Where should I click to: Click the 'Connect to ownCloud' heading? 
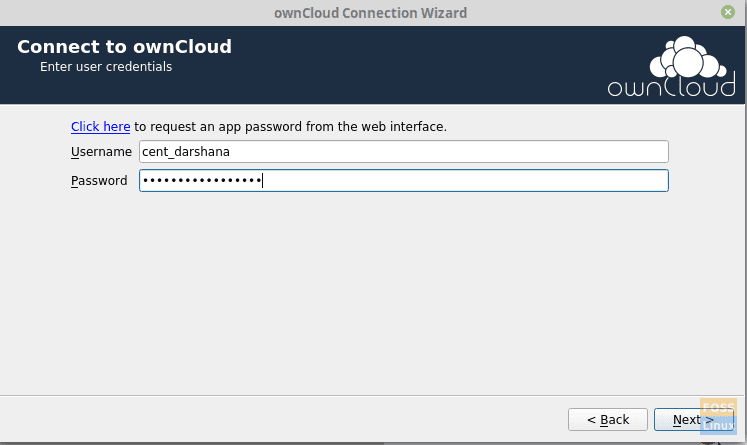(x=124, y=47)
